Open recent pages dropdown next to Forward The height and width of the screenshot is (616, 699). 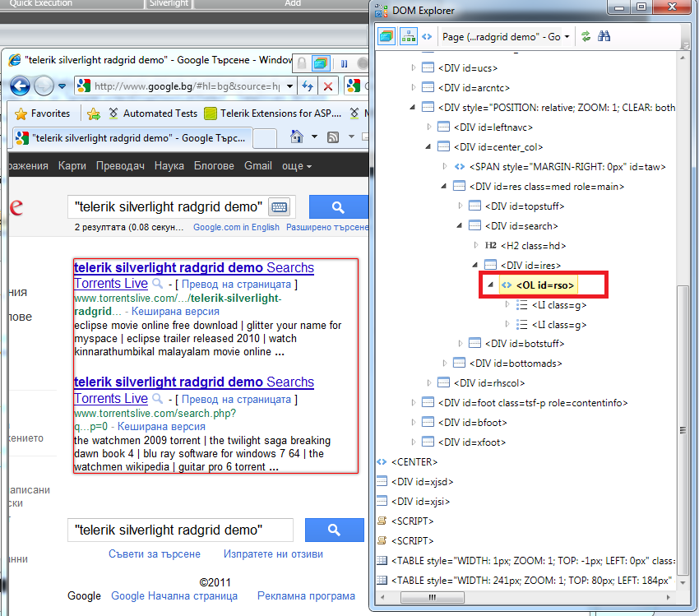pyautogui.click(x=62, y=86)
